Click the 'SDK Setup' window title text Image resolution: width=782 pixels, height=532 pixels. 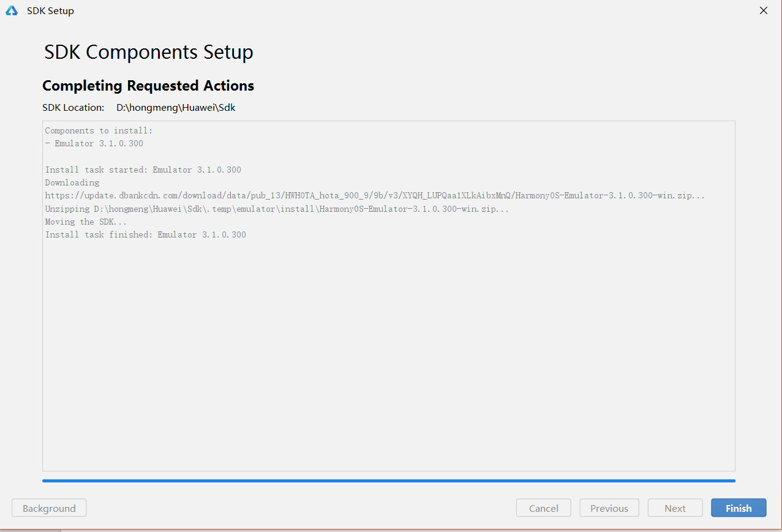point(50,11)
